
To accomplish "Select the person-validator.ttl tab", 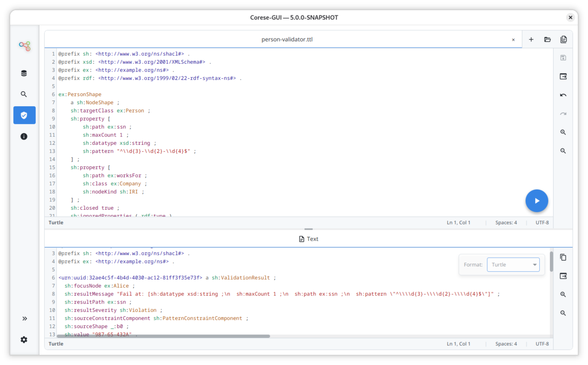I will [287, 39].
